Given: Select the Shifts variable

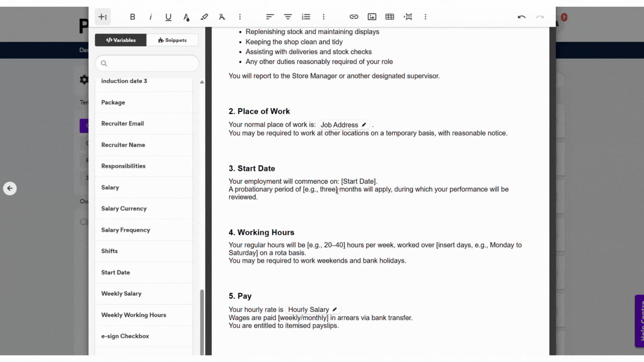Looking at the screenshot, I should (x=144, y=251).
